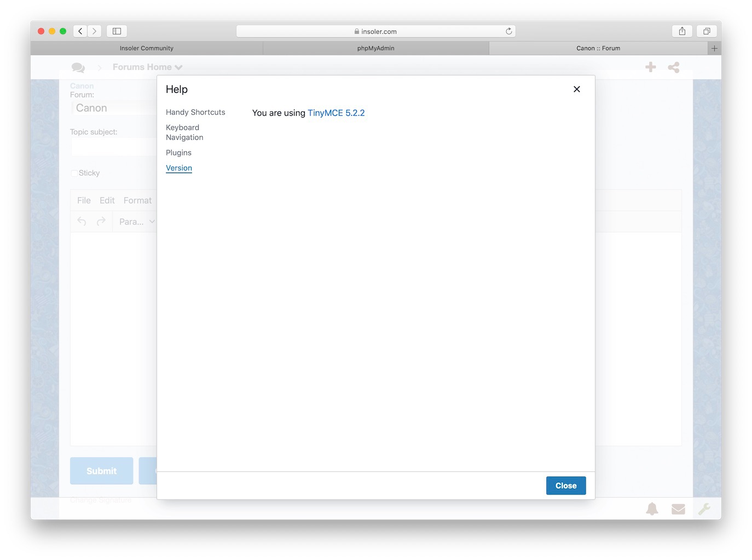Toggle the Safari sidebar icon
Image resolution: width=752 pixels, height=560 pixels.
pos(117,31)
